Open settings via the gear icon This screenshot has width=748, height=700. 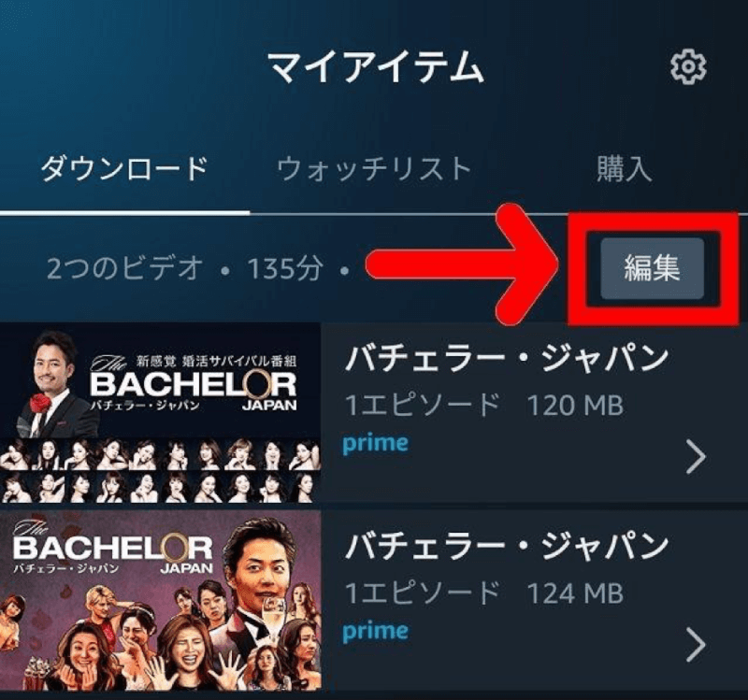688,68
